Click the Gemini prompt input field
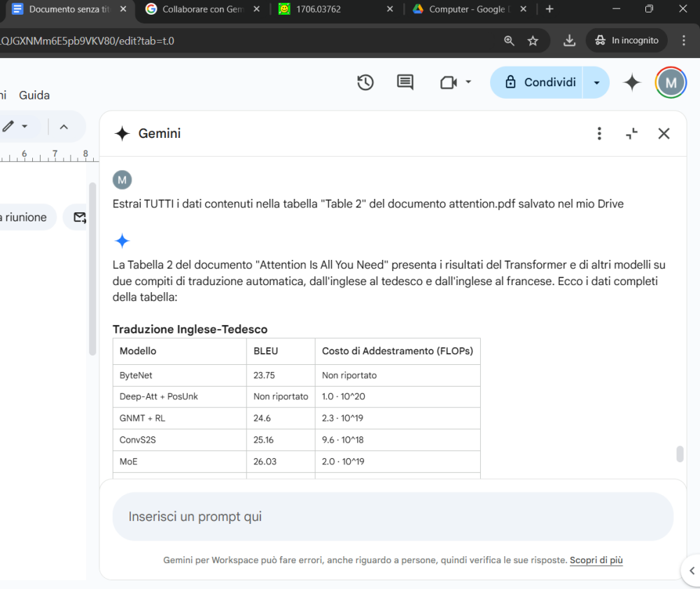This screenshot has width=700, height=589. [x=393, y=517]
